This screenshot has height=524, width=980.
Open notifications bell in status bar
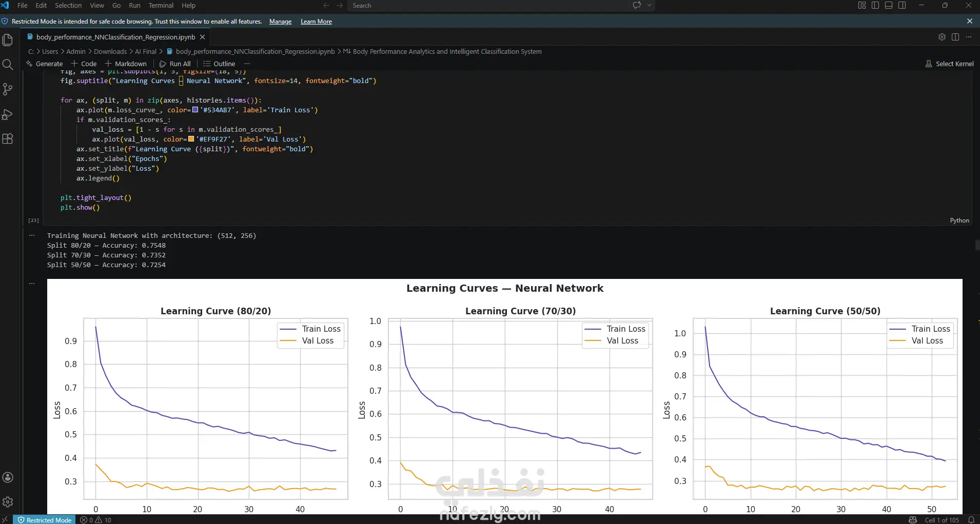971,519
